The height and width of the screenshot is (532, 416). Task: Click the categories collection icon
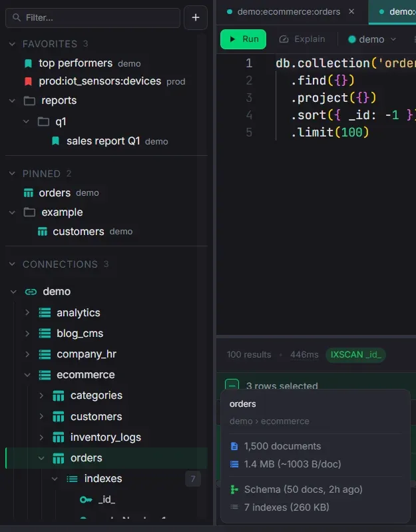coord(59,396)
